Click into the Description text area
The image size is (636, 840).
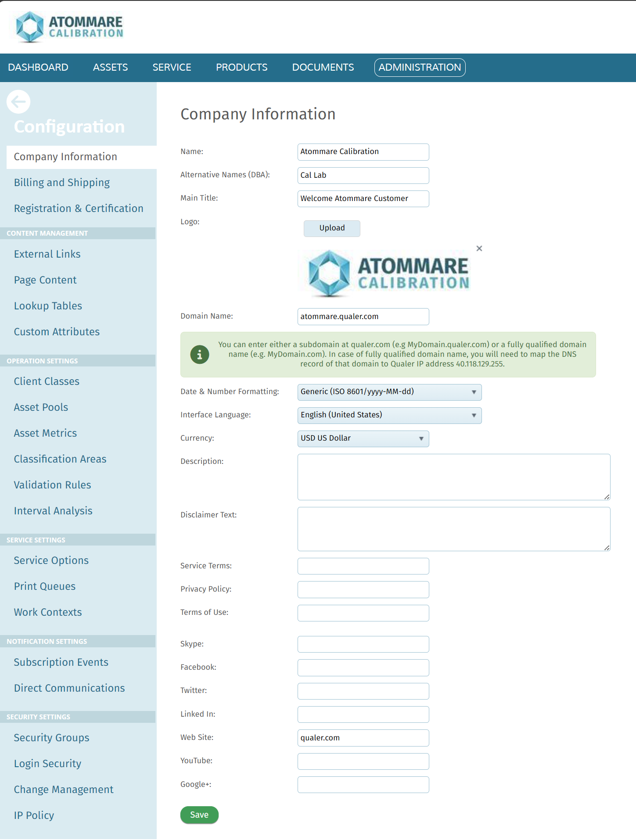(x=454, y=477)
